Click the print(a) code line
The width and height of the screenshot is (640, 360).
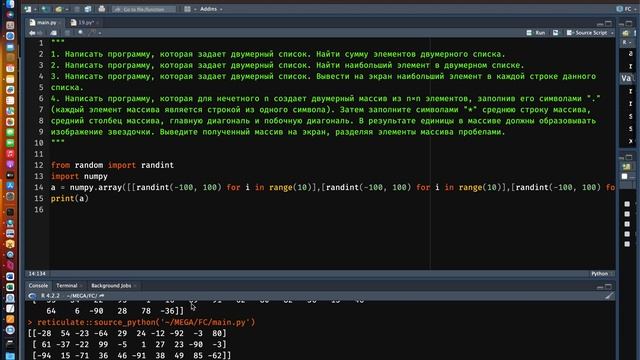click(70, 198)
